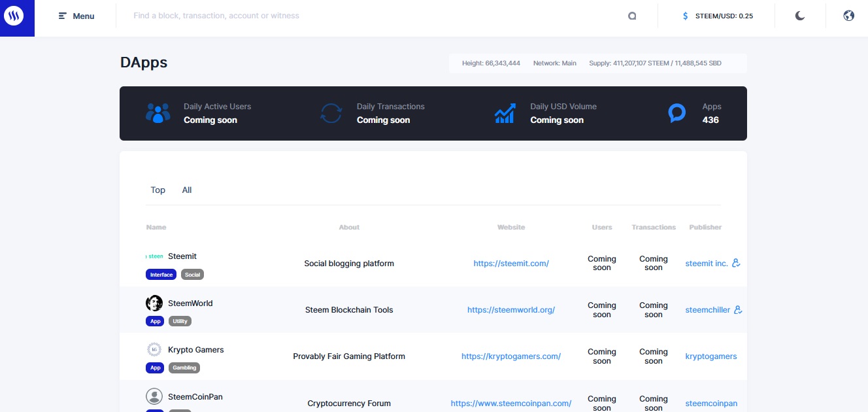Click the Network: Main text
Screen dimensions: 868x412
tap(555, 63)
